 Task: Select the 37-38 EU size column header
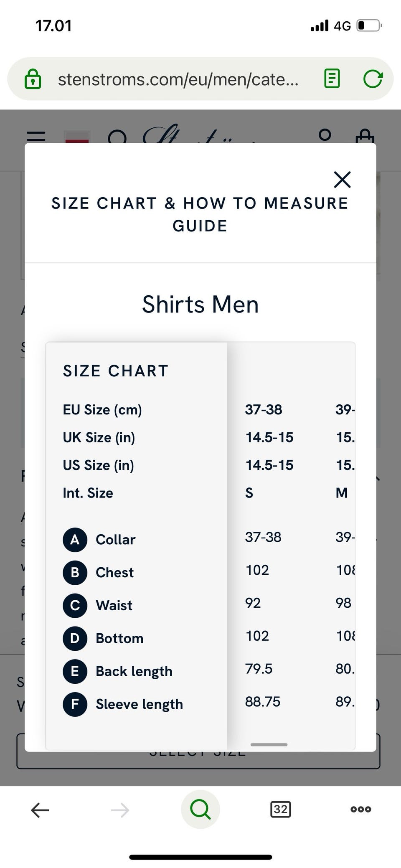coord(264,410)
